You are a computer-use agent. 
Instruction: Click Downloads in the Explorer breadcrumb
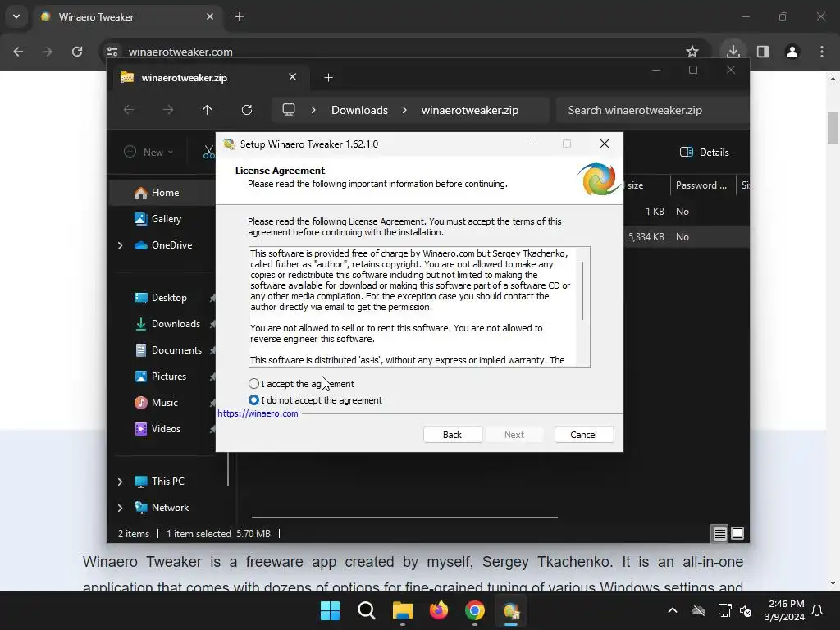pyautogui.click(x=359, y=110)
